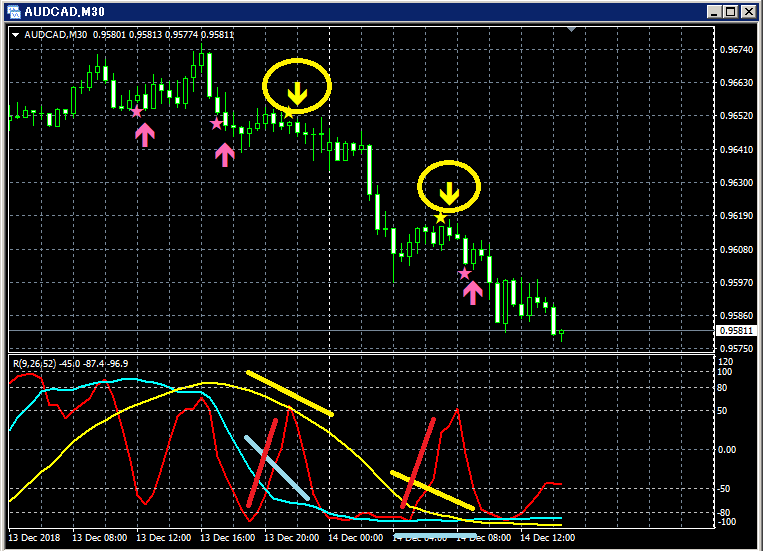The width and height of the screenshot is (763, 551).
Task: Click the 0.95750 price axis label
Action: 736,349
